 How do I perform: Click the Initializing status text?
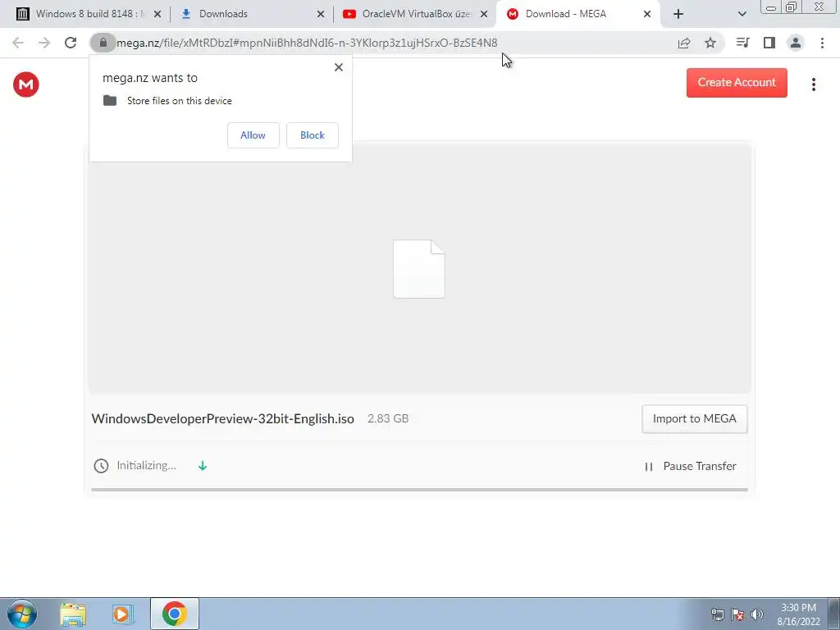(x=146, y=466)
